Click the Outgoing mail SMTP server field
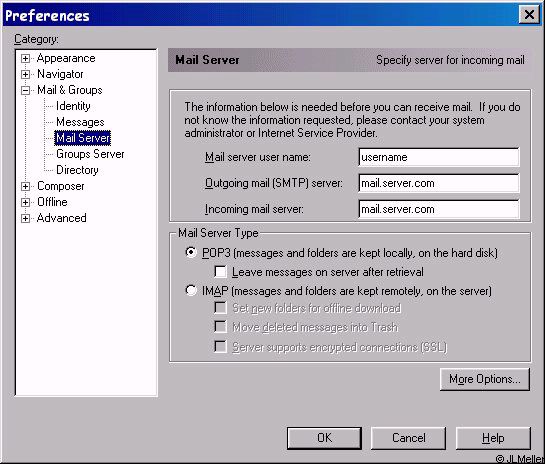This screenshot has width=545, height=464. coord(439,183)
